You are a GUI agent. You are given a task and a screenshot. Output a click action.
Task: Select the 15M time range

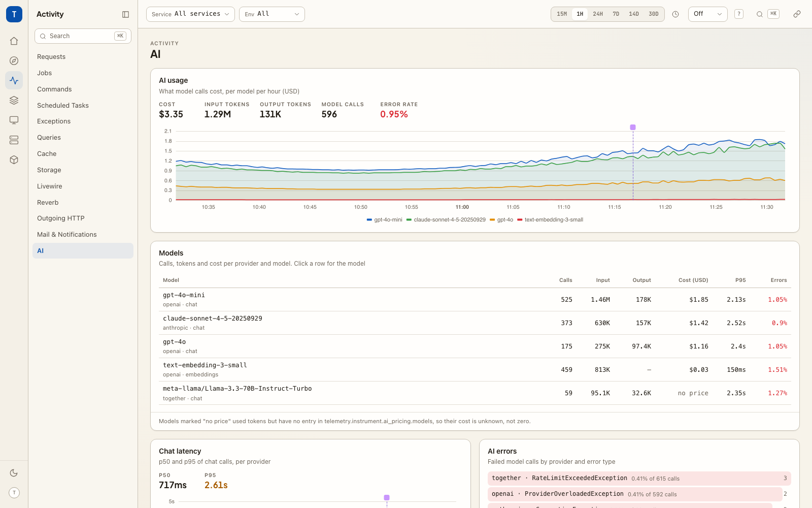562,14
